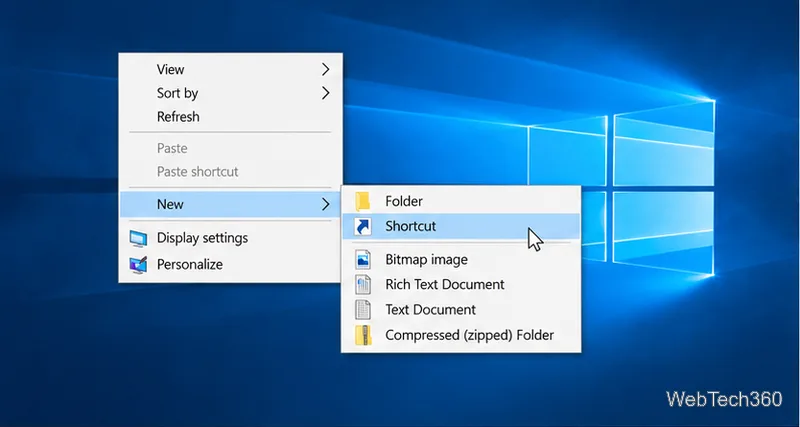Select the greyed Paste entry
Viewport: 800px width, 427px height.
click(230, 148)
